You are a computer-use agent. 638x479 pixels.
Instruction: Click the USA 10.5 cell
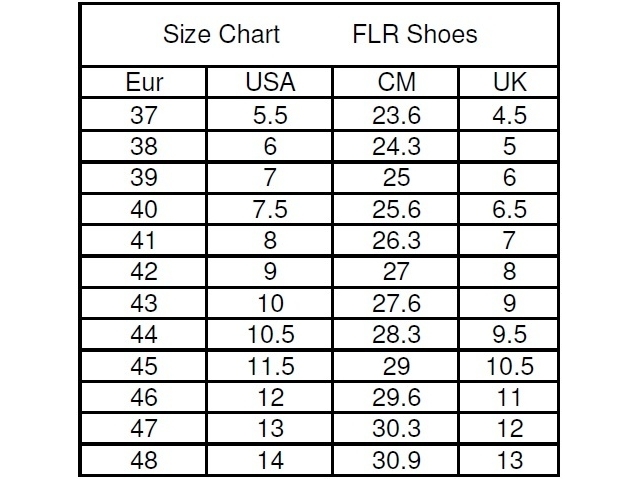click(270, 334)
